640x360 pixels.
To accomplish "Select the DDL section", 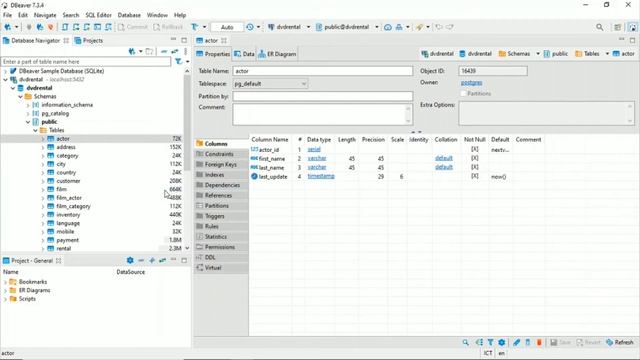I will point(221,257).
